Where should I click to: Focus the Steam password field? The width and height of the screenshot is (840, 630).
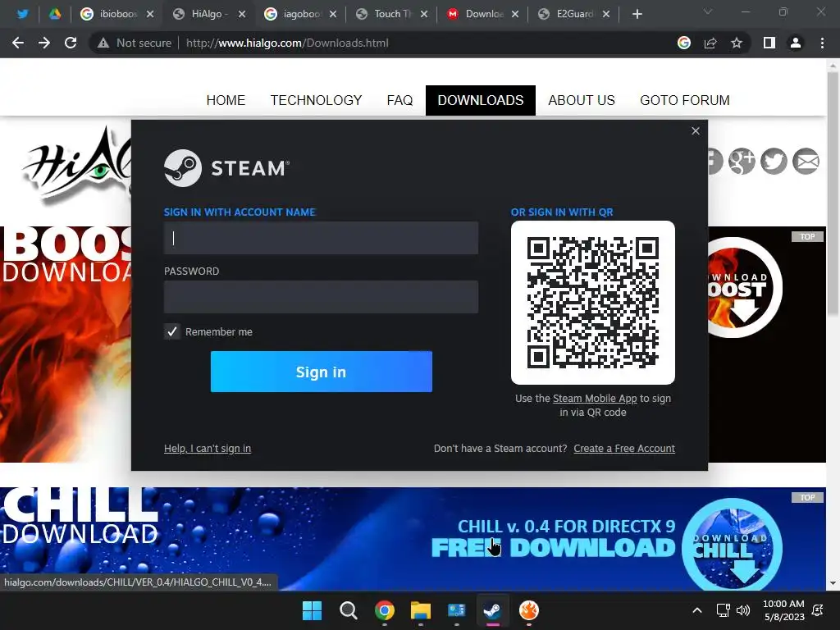click(x=321, y=297)
